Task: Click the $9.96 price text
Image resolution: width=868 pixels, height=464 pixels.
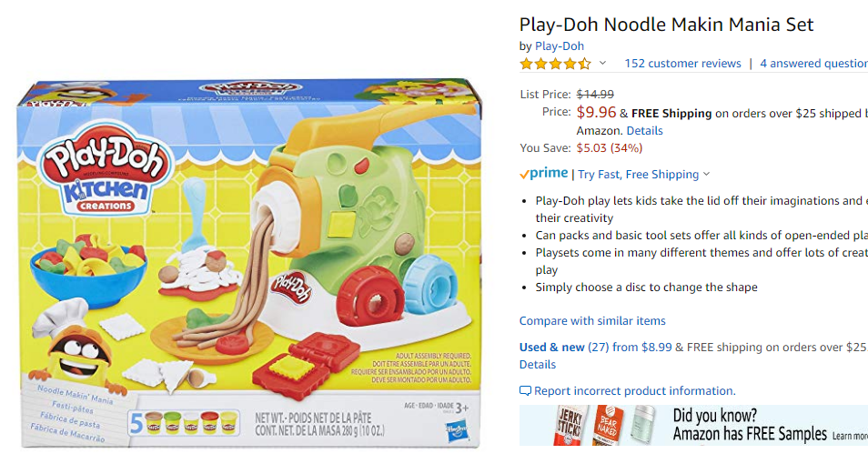Action: (596, 112)
